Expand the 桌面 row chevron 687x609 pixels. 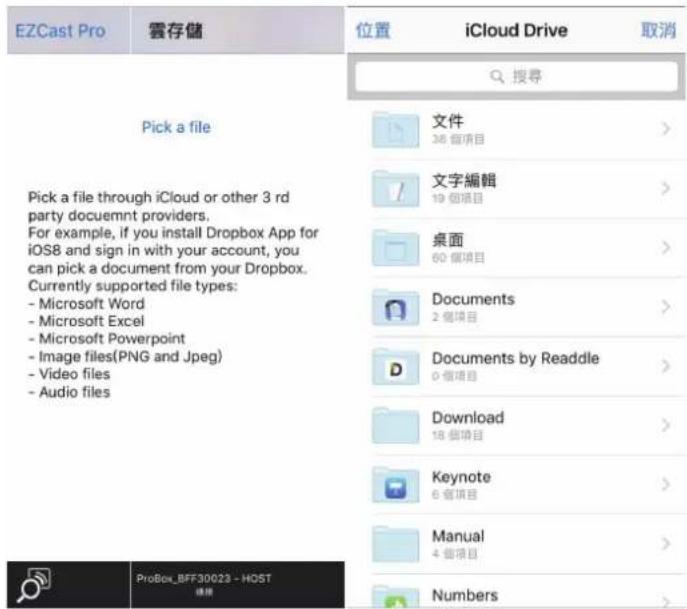pos(666,248)
